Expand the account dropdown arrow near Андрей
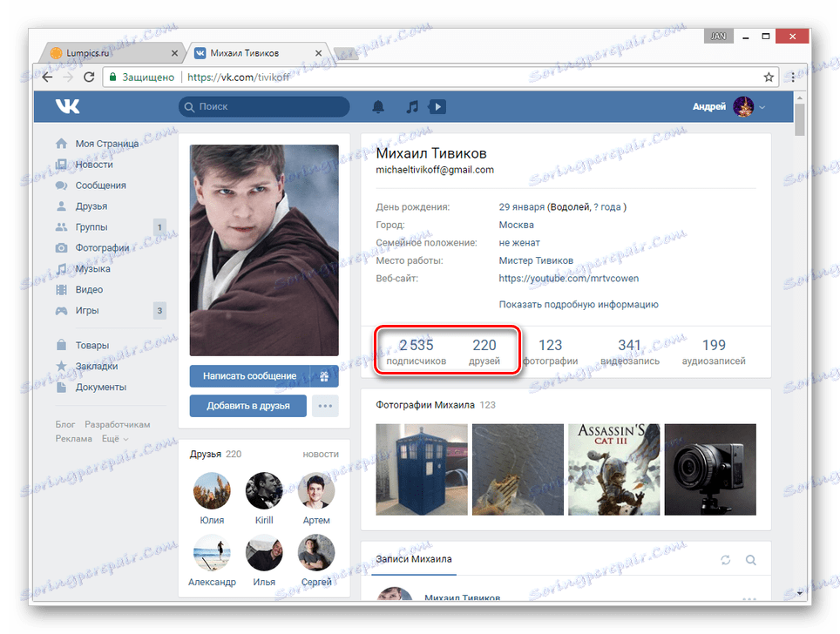This screenshot has width=840, height=634. (762, 107)
